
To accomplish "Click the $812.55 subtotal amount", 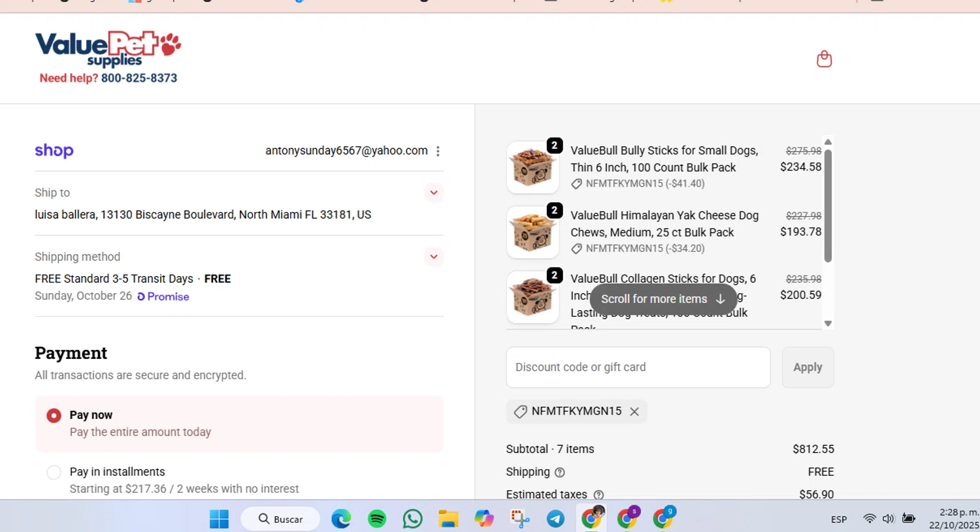I will click(x=813, y=449).
